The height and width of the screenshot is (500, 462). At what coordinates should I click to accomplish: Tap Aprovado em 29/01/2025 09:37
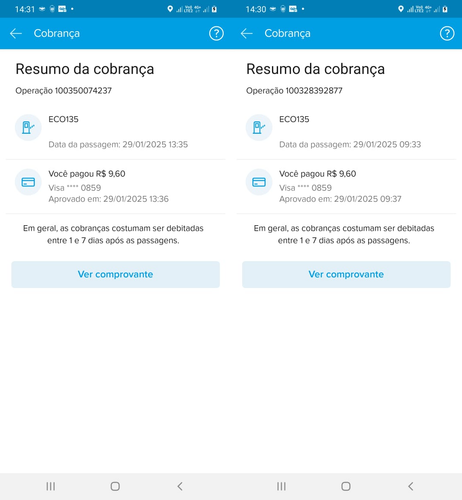tap(340, 199)
